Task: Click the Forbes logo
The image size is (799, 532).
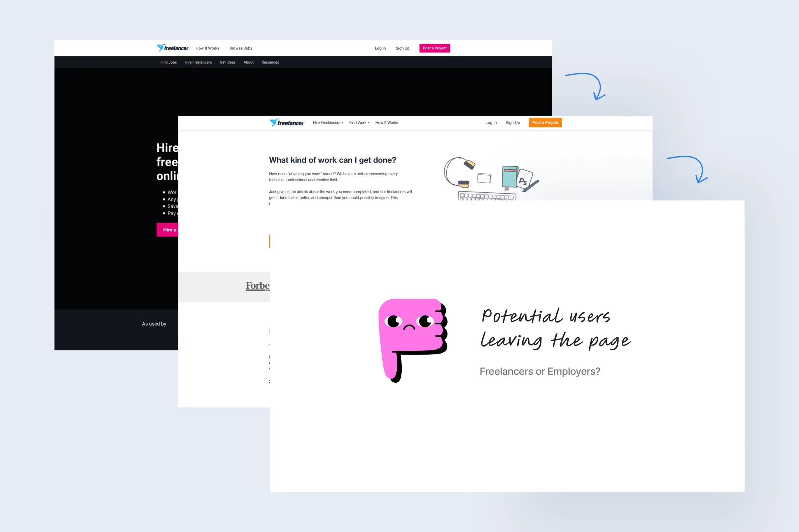Action: [x=258, y=286]
